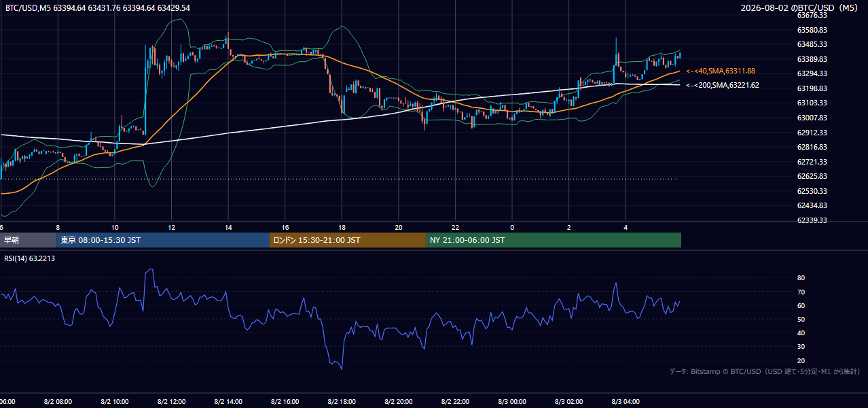Click the bottom time label '8/3 04:00'
The image size is (868, 408).
click(x=626, y=402)
